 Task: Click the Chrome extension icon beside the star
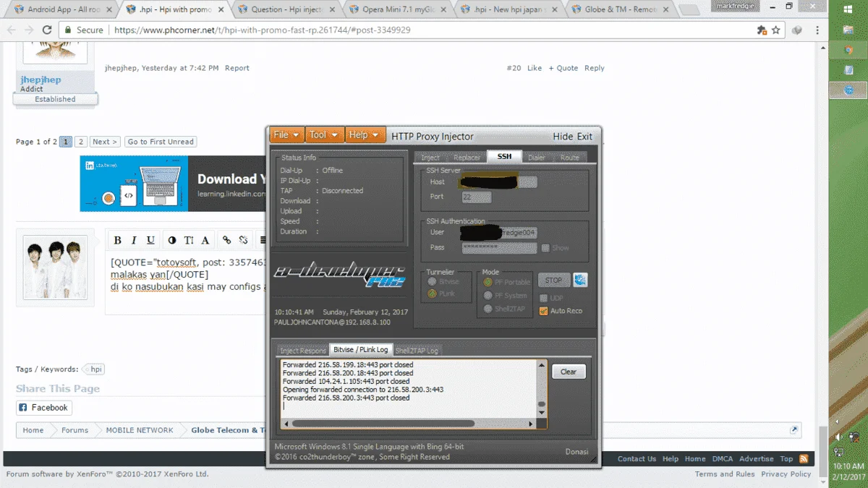click(x=762, y=30)
